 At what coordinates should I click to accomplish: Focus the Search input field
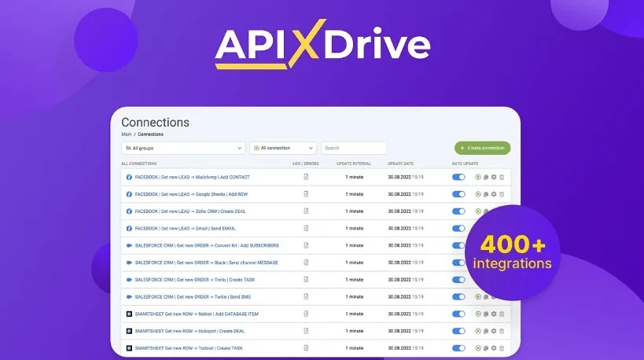tap(354, 149)
